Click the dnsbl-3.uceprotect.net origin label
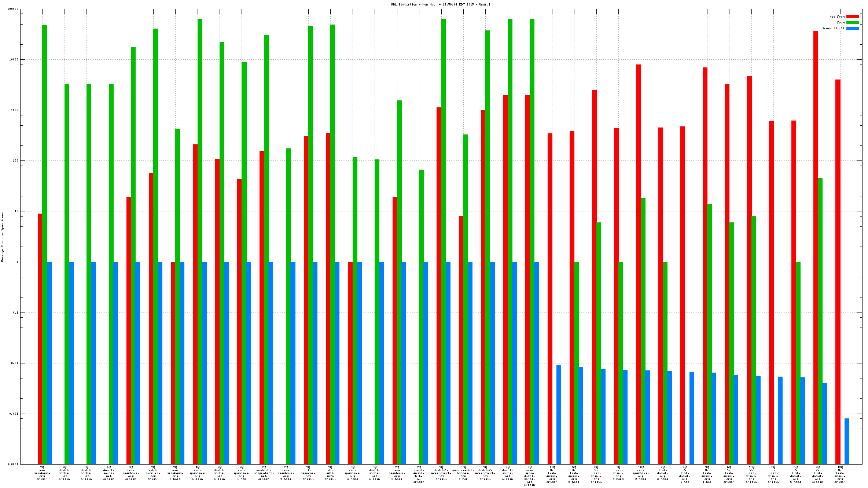 click(x=264, y=473)
